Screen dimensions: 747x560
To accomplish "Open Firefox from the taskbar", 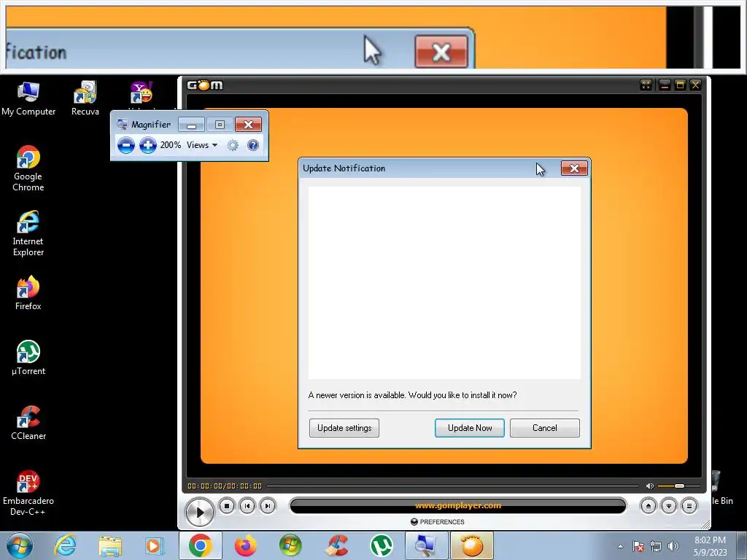I will [x=245, y=545].
